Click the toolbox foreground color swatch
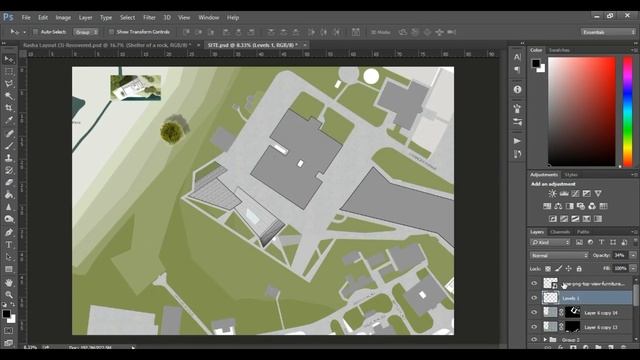The image size is (640, 360). coord(6,313)
